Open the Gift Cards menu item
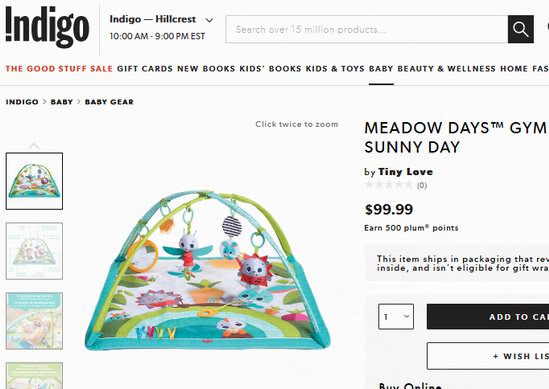 [145, 69]
